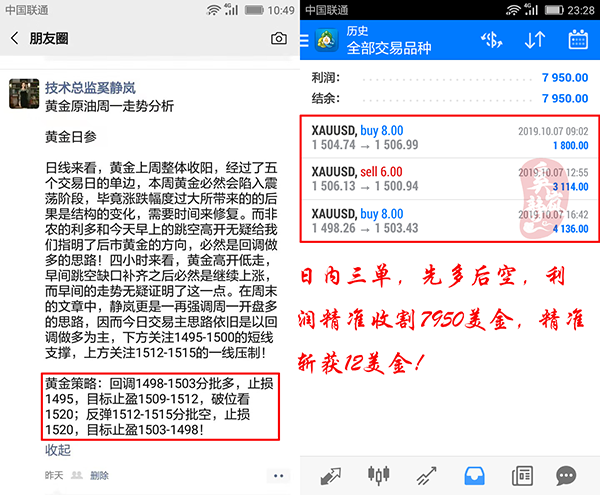
Task: Tap the profit amount 1 800.00
Action: pos(571,145)
